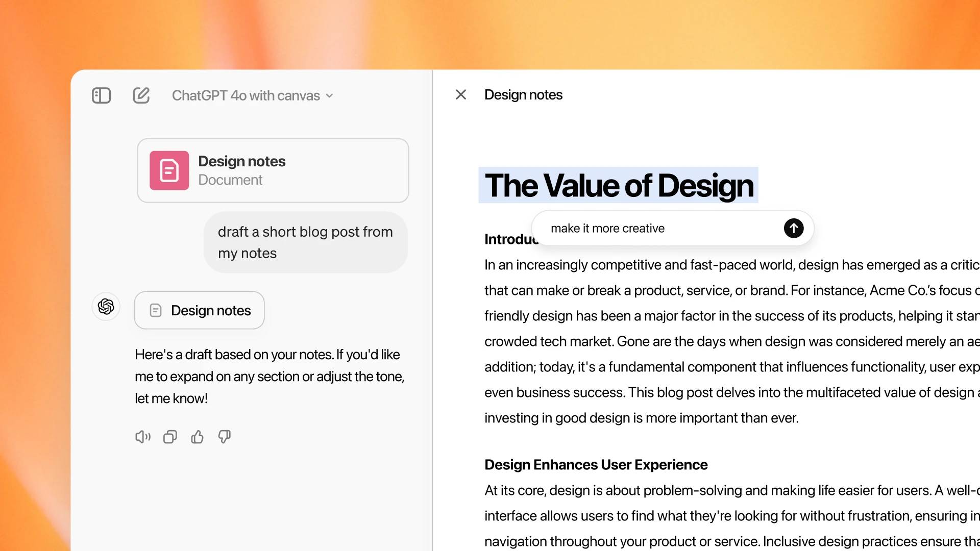The image size is (980, 551).
Task: Click the thumbs up feedback icon
Action: point(197,437)
